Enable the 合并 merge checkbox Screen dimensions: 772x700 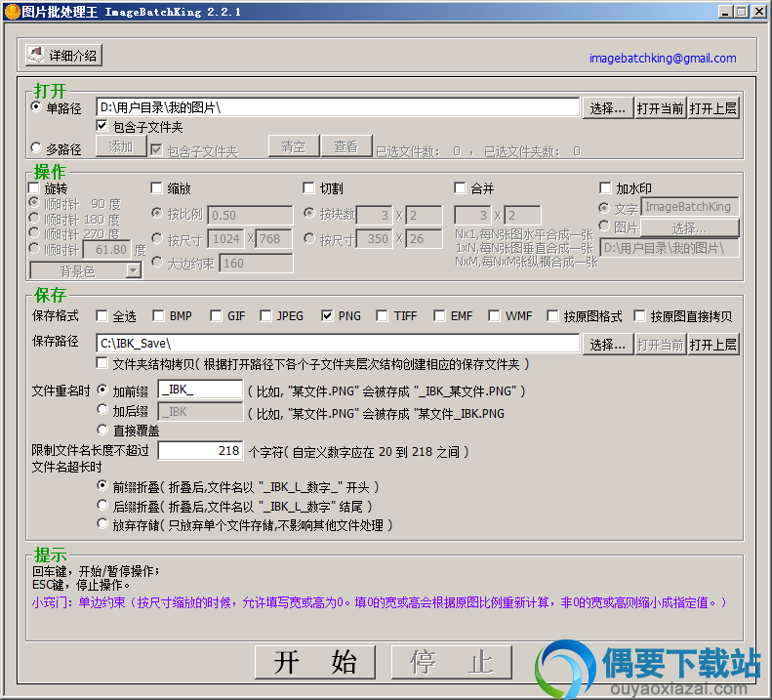pos(460,187)
